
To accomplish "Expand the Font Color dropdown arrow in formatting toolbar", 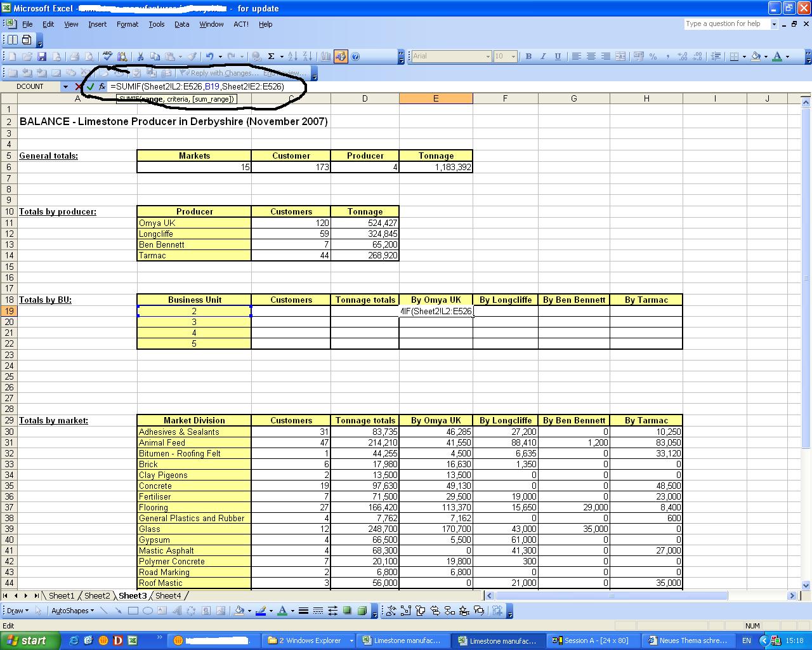I will (787, 56).
